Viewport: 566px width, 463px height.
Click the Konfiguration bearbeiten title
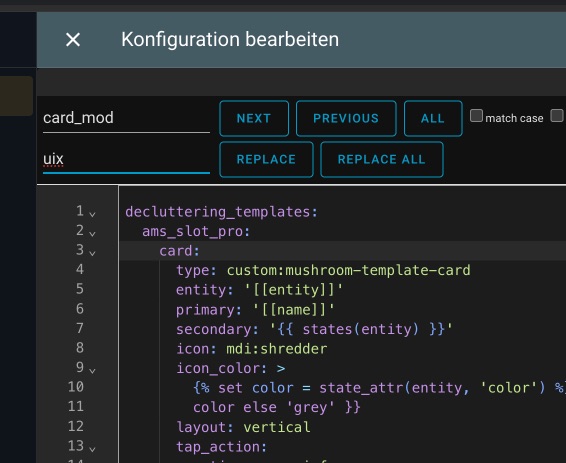pyautogui.click(x=230, y=40)
